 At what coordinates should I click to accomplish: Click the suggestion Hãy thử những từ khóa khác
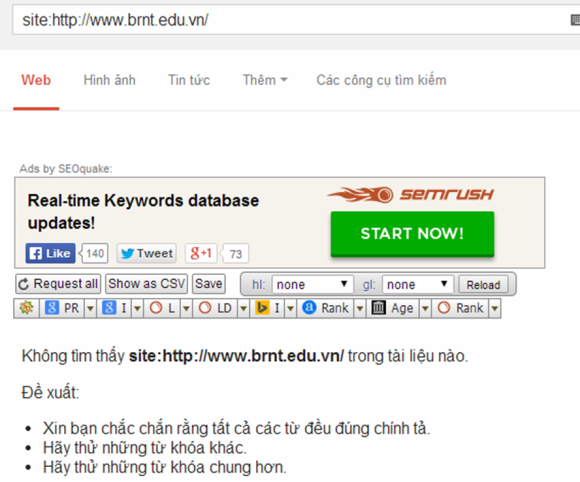(x=145, y=448)
